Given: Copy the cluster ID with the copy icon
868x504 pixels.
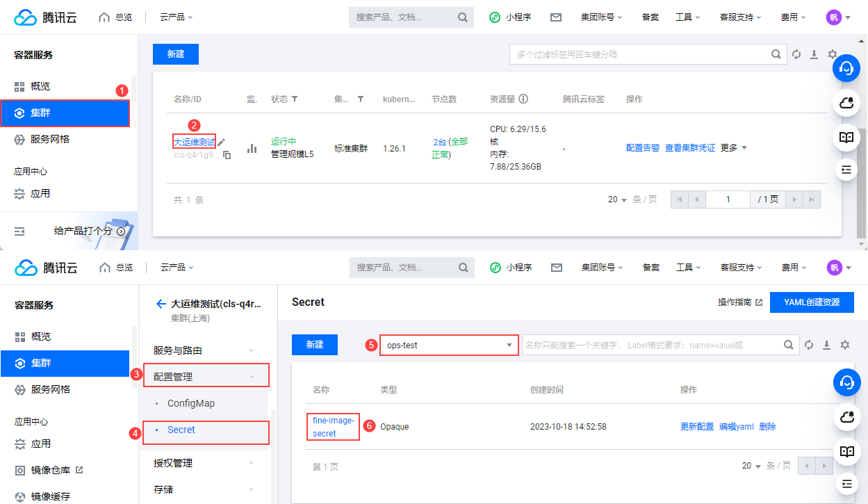Looking at the screenshot, I should [227, 156].
